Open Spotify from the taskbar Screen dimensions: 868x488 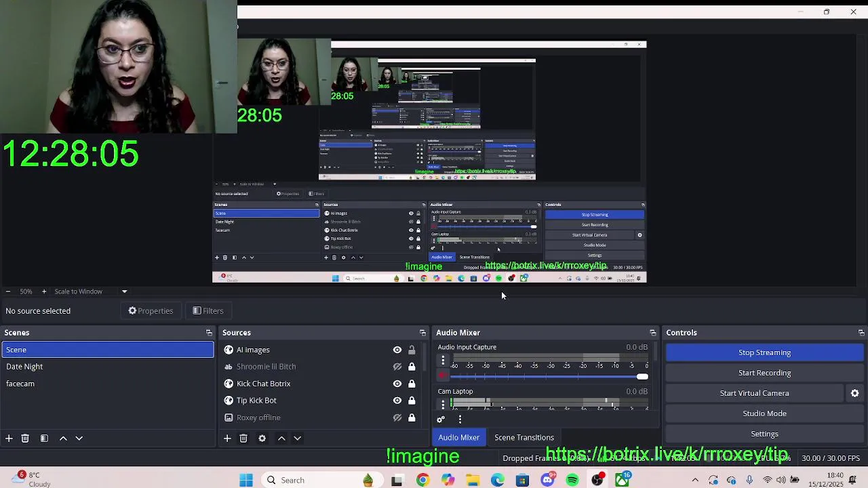tap(572, 480)
